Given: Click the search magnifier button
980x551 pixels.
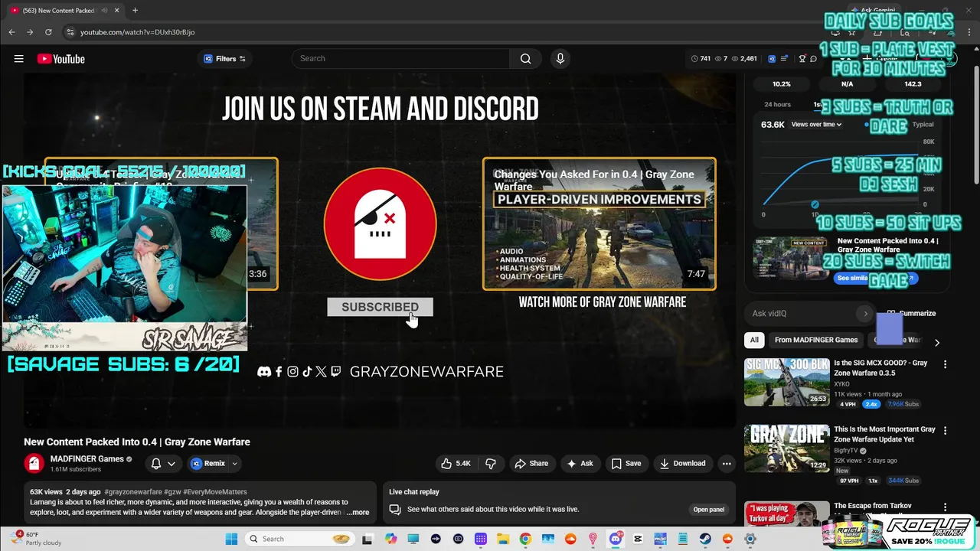Looking at the screenshot, I should tap(525, 59).
